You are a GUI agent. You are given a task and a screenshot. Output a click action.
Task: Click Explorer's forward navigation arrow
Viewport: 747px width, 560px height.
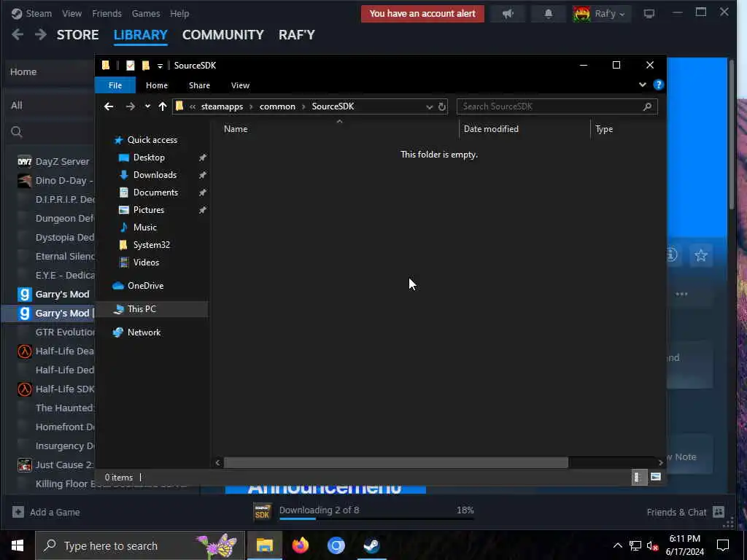[x=130, y=106]
